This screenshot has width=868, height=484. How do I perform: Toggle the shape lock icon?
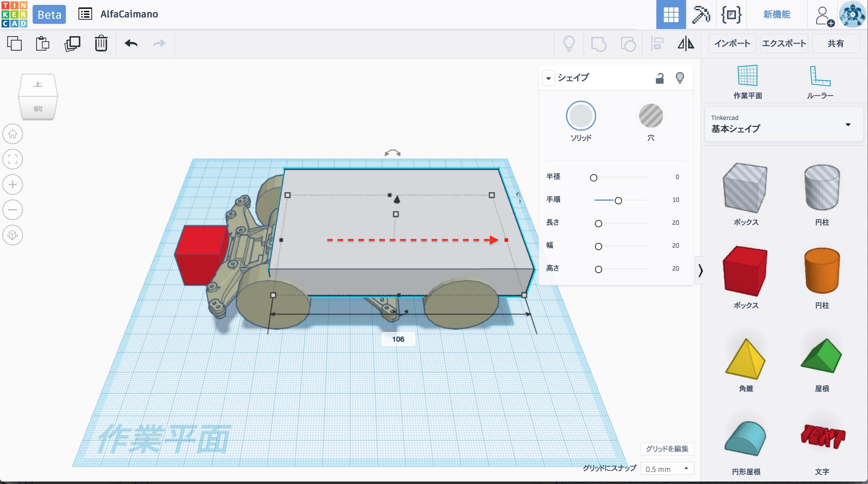(x=659, y=78)
